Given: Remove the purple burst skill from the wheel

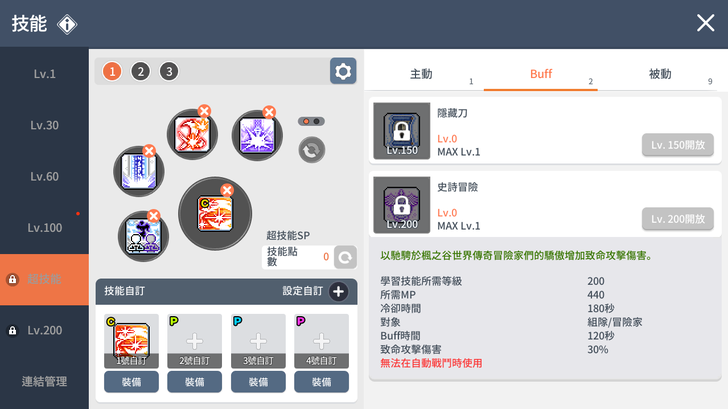Looking at the screenshot, I should [269, 112].
